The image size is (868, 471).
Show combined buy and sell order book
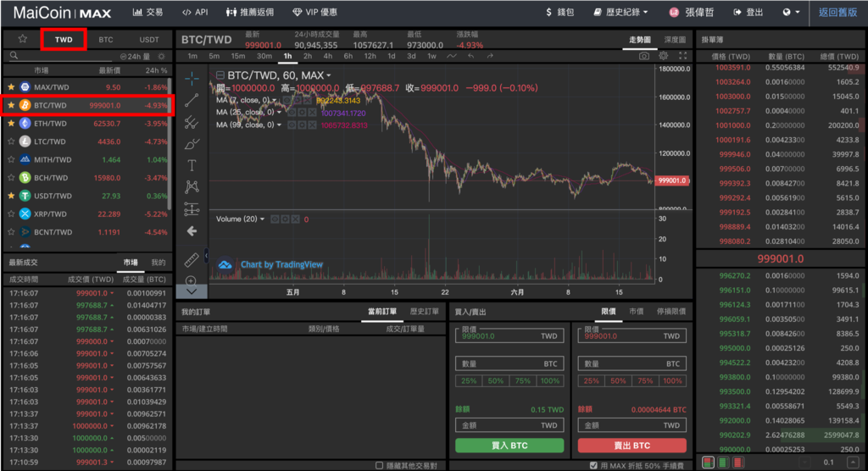click(708, 463)
